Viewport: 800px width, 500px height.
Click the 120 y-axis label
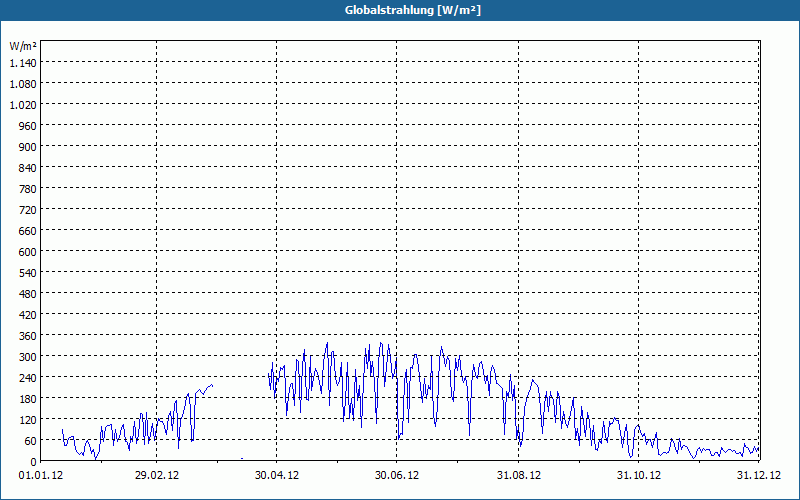click(28, 420)
